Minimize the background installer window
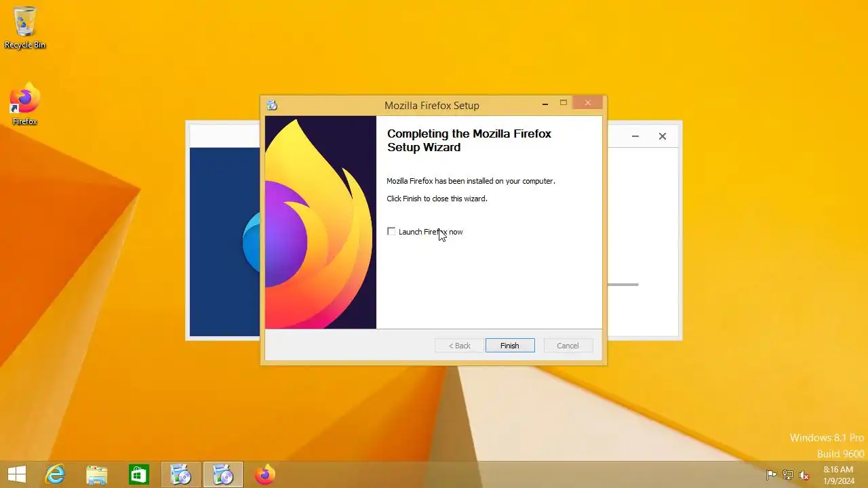This screenshot has height=488, width=868. pos(635,136)
